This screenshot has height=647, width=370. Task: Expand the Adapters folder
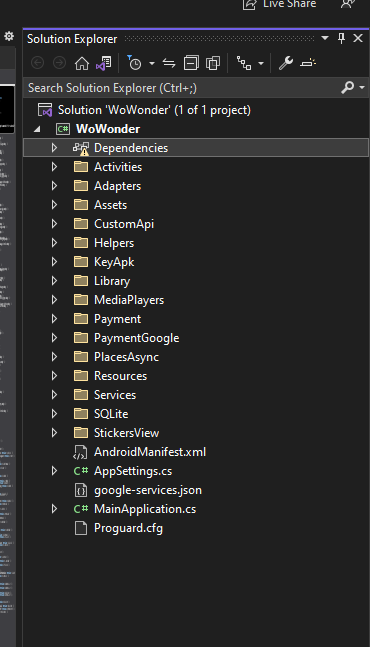coord(54,186)
